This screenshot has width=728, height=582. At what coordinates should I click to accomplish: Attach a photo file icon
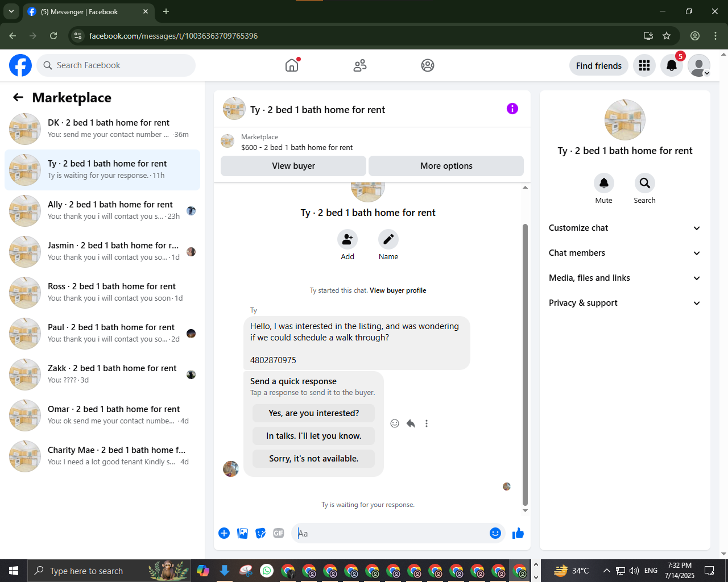(243, 533)
